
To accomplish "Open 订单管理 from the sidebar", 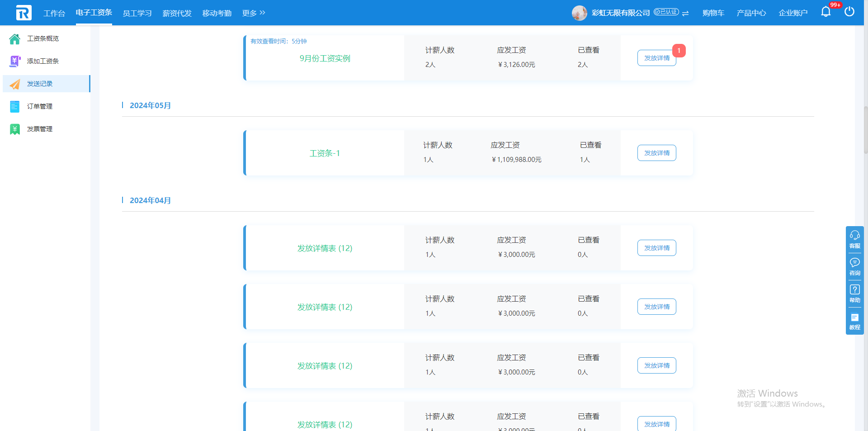I will [40, 106].
